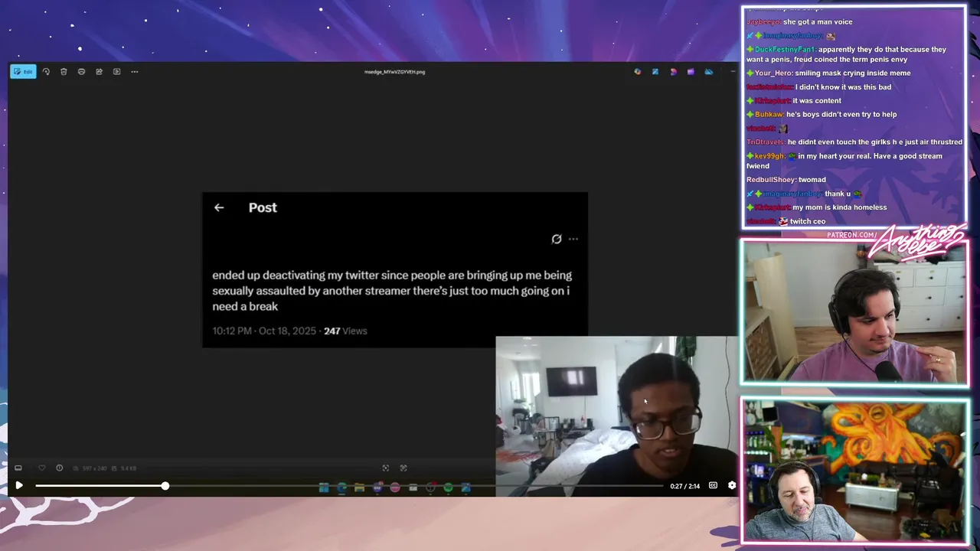Click the Edit button in Photos toolbar
Viewport: 980px width, 551px height.
pos(23,72)
